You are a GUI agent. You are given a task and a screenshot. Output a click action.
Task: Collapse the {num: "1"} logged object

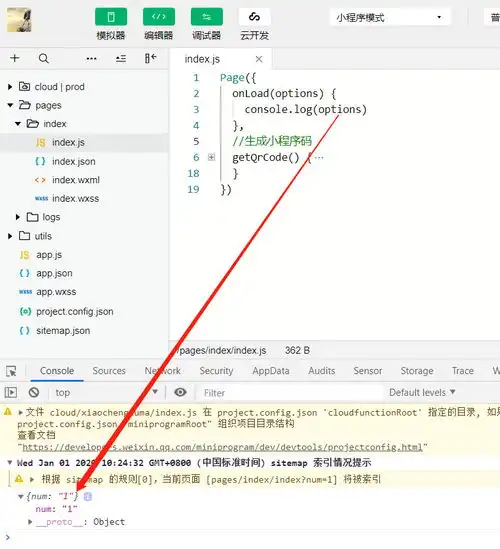tap(21, 496)
